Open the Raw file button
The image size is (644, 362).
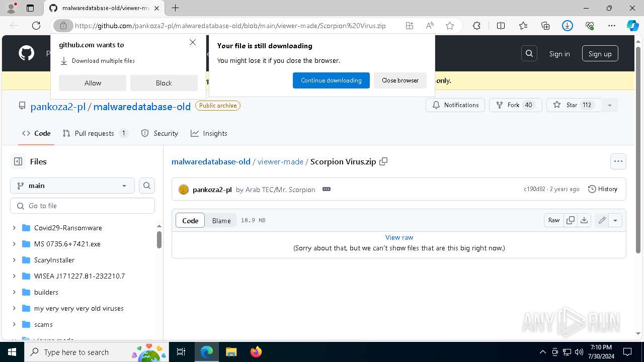554,220
